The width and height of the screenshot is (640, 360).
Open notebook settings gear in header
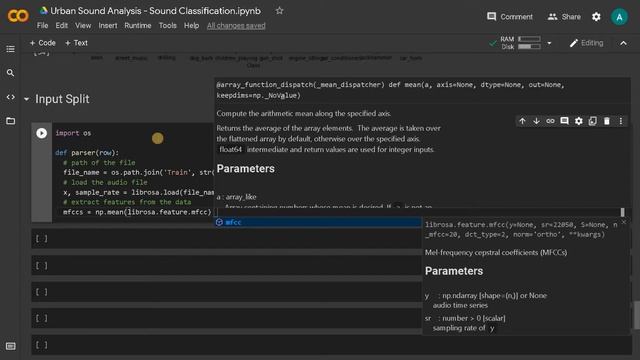point(596,17)
